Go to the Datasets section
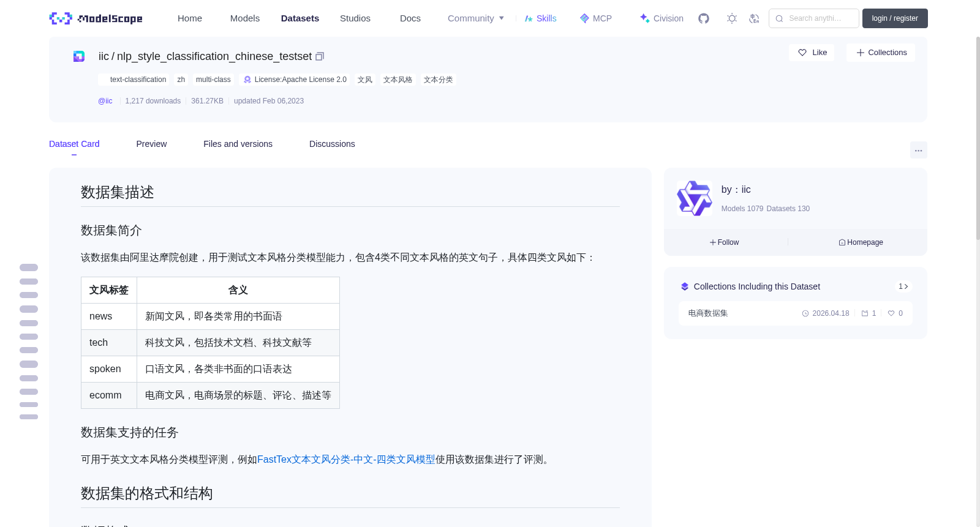Viewport: 980px width, 527px height. 300,18
